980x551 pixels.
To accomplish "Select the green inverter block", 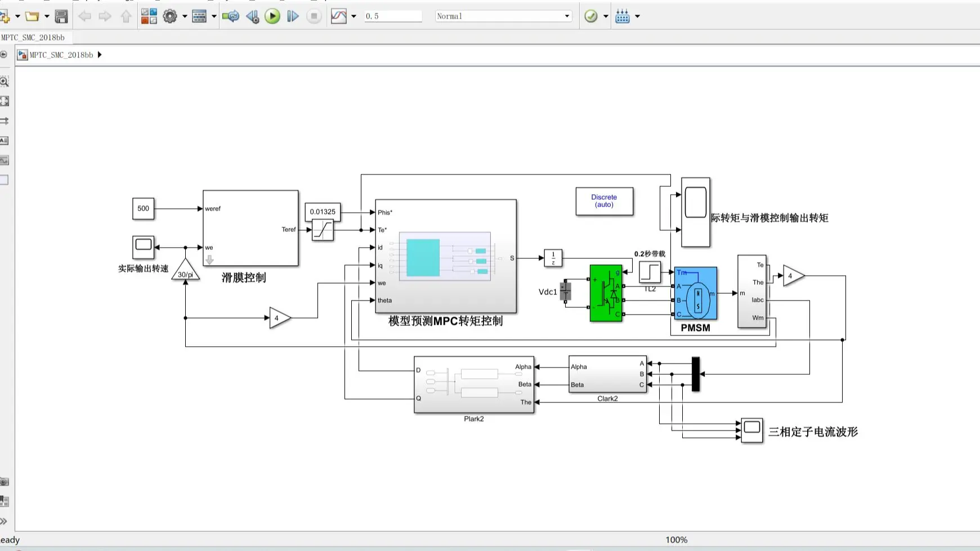I will [x=606, y=293].
